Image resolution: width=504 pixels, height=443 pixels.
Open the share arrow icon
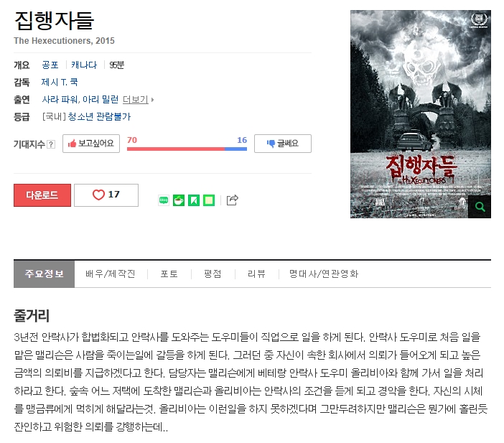click(x=233, y=200)
